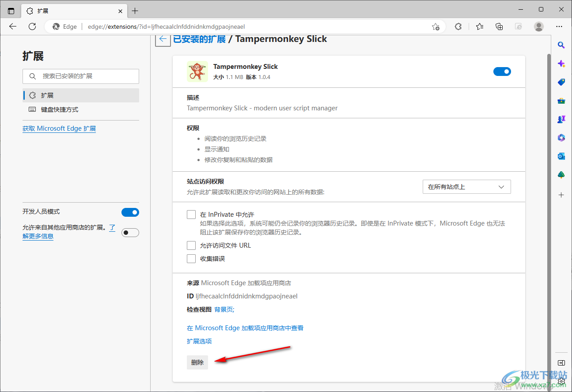The width and height of the screenshot is (572, 392).
Task: Click 在 Microsoft Edge 加载项应用商店中查看 link
Action: pos(245,328)
